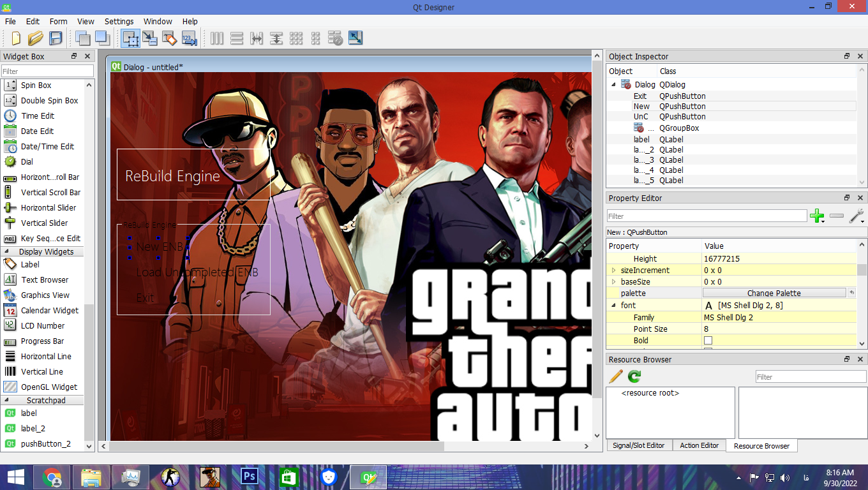
Task: Click the Change Palette button
Action: (774, 293)
